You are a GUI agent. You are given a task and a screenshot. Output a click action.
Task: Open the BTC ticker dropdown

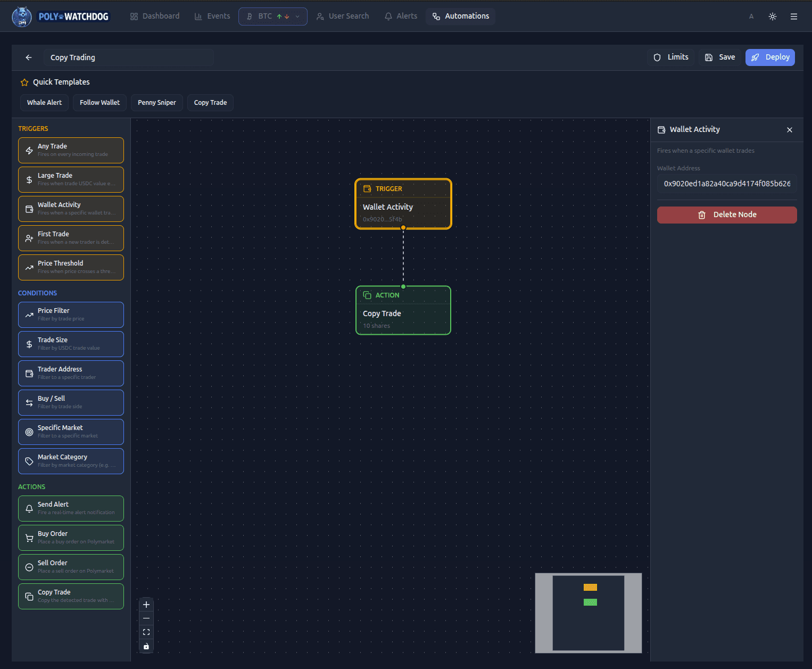pos(273,16)
